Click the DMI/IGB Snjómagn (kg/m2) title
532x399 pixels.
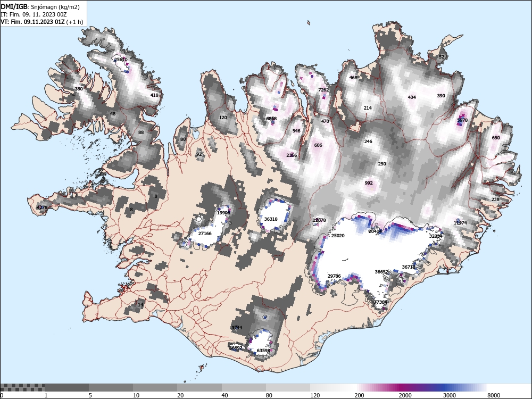(40, 7)
